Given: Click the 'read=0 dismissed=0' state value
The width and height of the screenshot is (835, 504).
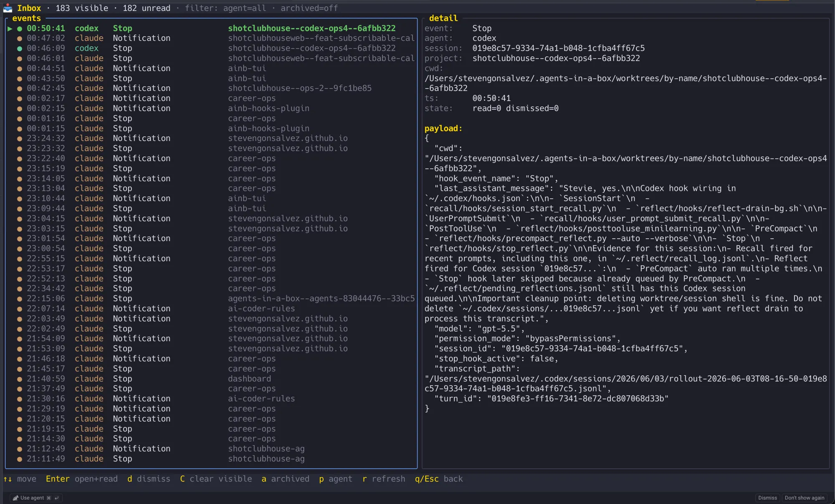Looking at the screenshot, I should 516,108.
